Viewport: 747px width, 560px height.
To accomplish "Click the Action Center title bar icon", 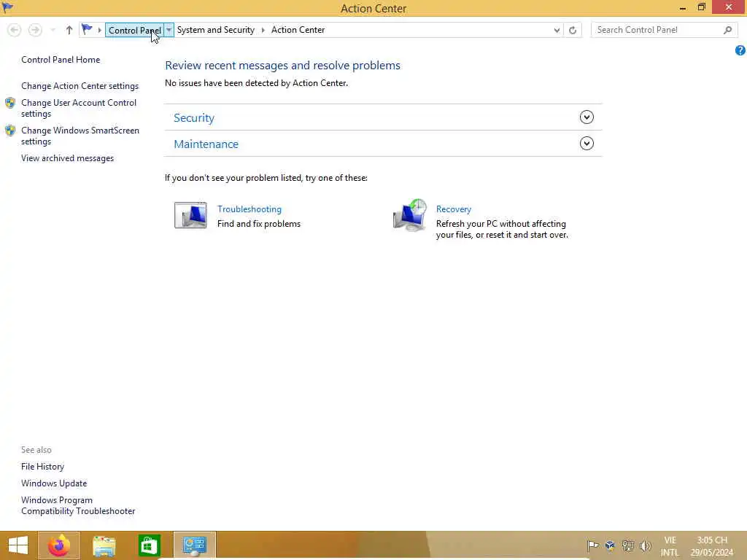I will coord(7,7).
